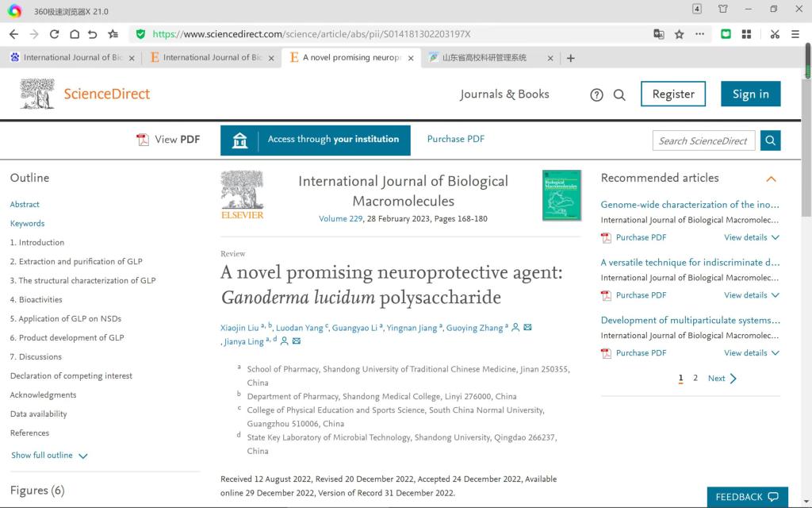Viewport: 812px width, 508px height.
Task: Click the translate icon in address bar
Action: [x=658, y=34]
